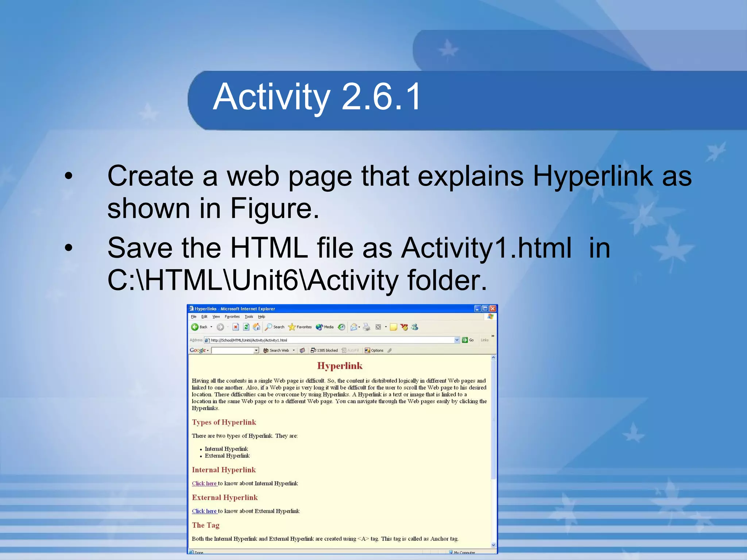Click the 'The Tag' heading
The image size is (747, 560).
click(x=206, y=525)
